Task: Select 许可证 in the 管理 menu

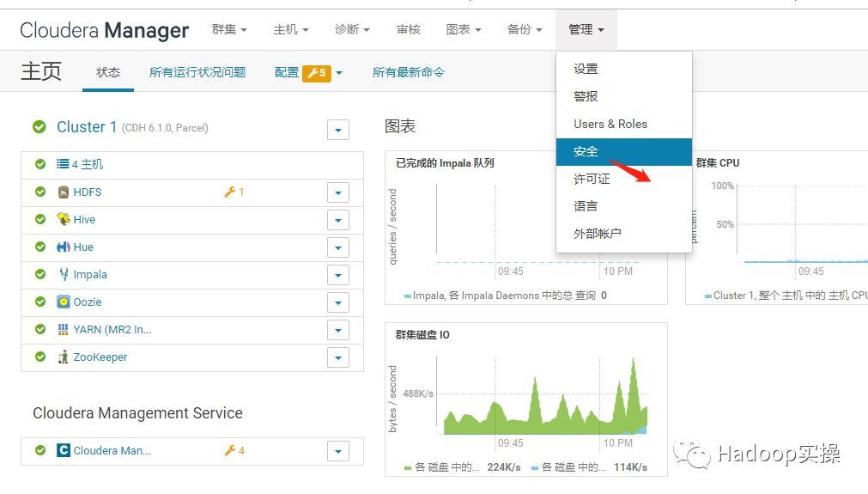Action: [624, 179]
